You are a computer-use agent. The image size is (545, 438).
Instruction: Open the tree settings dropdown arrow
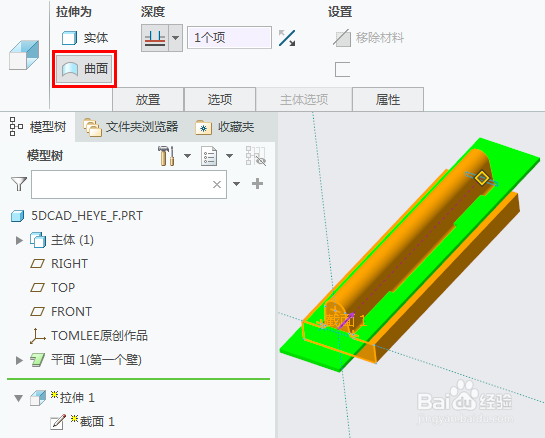click(x=187, y=156)
